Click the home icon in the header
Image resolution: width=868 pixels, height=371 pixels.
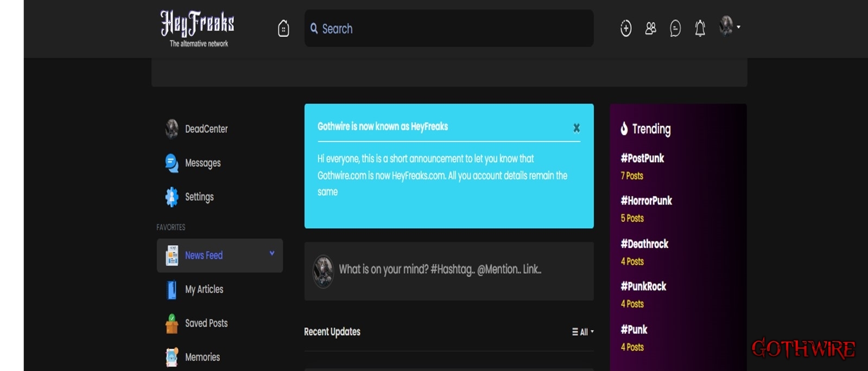(x=283, y=28)
